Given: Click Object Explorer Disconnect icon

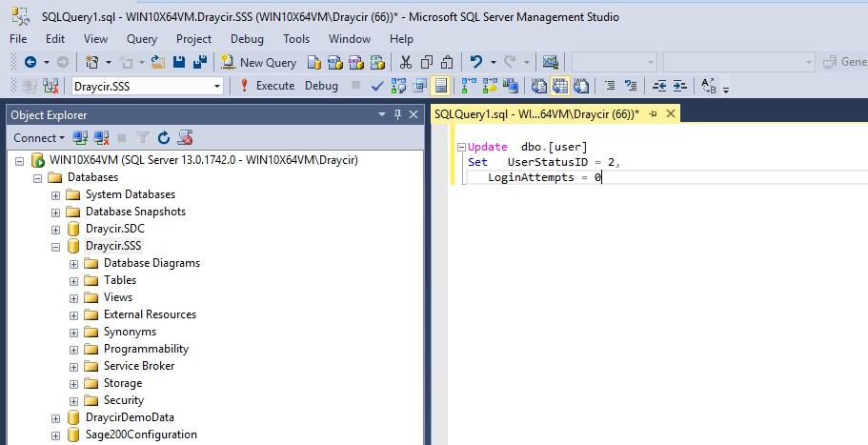Looking at the screenshot, I should click(x=101, y=138).
